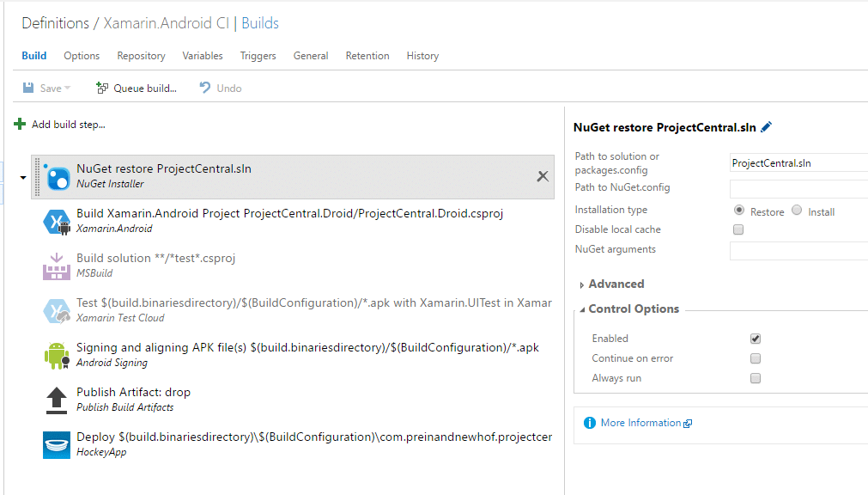Grab the drag handle on NuGet restore step
Screen dimensions: 868x495
pos(37,177)
